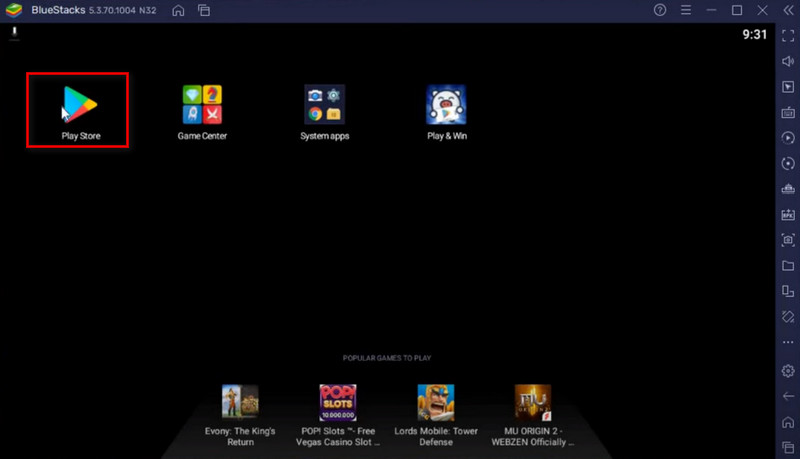Collapse the sidebar with double chevron
Screen dimensions: 800x459
click(x=788, y=10)
